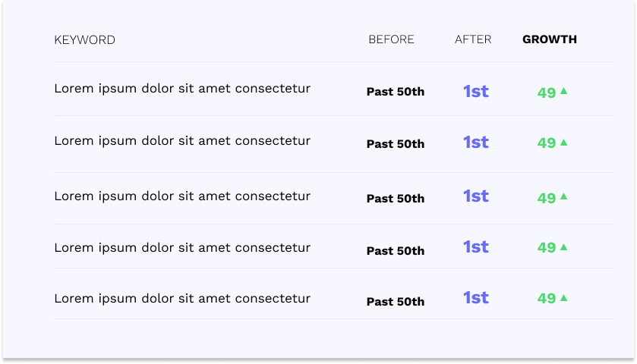Click the purple "1st" in the second row
This screenshot has width=637, height=364.
click(476, 142)
